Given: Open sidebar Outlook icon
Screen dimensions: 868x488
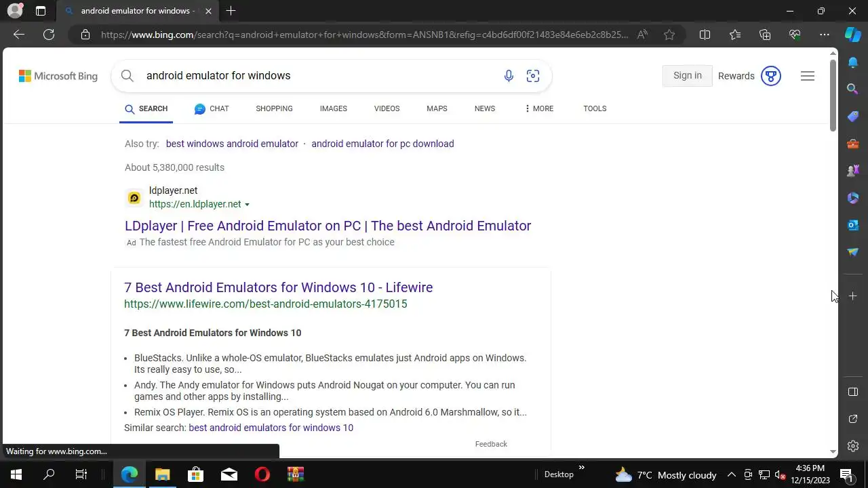Looking at the screenshot, I should 853,225.
